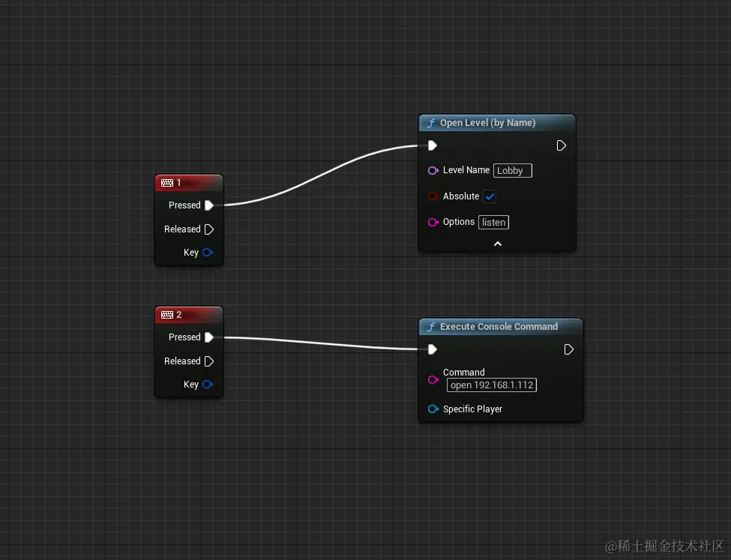Click Open Level output execution pin

pos(562,145)
